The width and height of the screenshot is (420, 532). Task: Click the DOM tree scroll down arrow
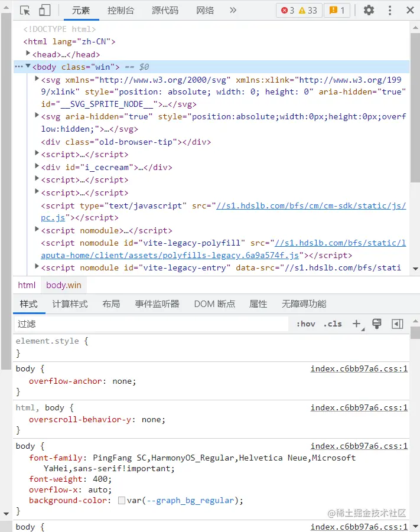pyautogui.click(x=415, y=269)
